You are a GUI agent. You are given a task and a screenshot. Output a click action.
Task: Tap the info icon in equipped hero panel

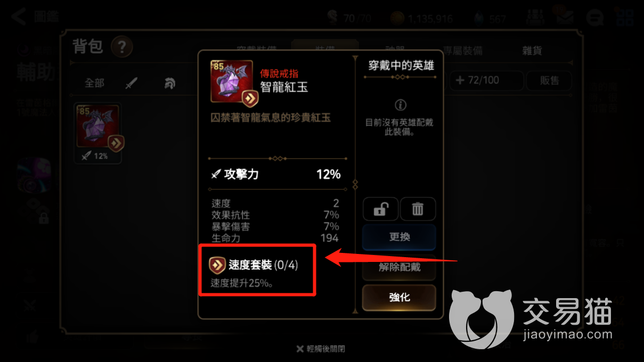(400, 105)
